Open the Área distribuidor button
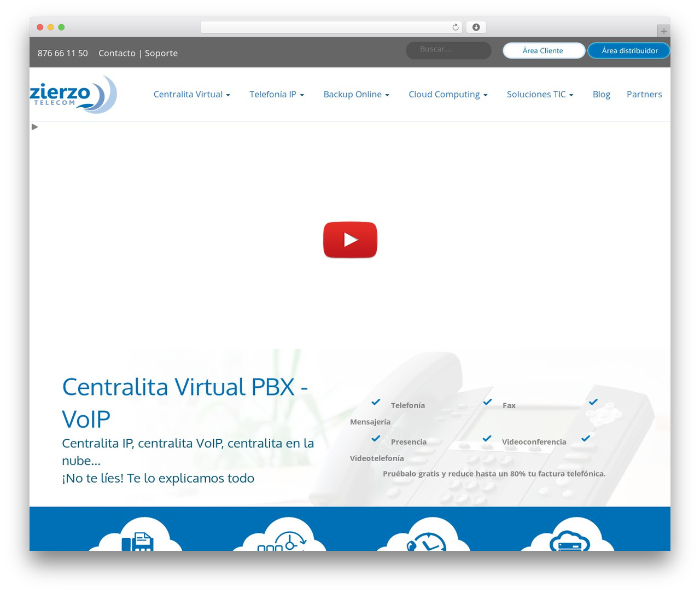Screen dimensions: 700x593 click(x=629, y=50)
